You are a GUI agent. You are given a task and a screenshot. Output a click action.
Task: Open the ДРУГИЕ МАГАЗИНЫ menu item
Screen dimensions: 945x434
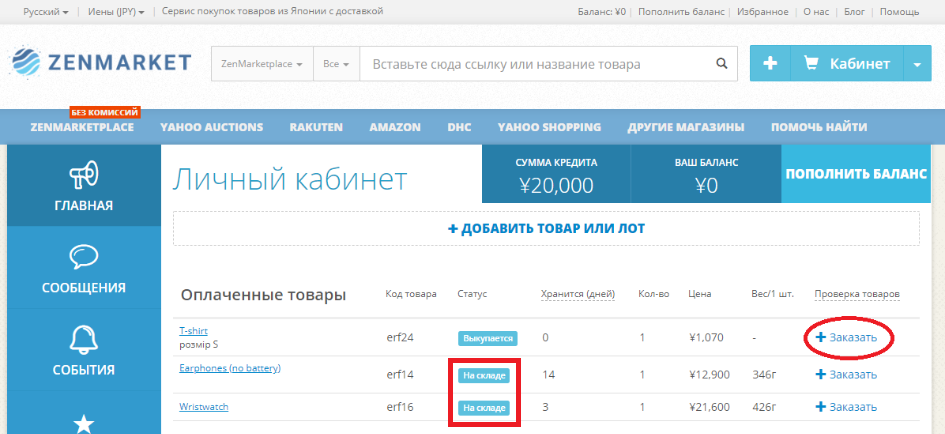click(686, 127)
